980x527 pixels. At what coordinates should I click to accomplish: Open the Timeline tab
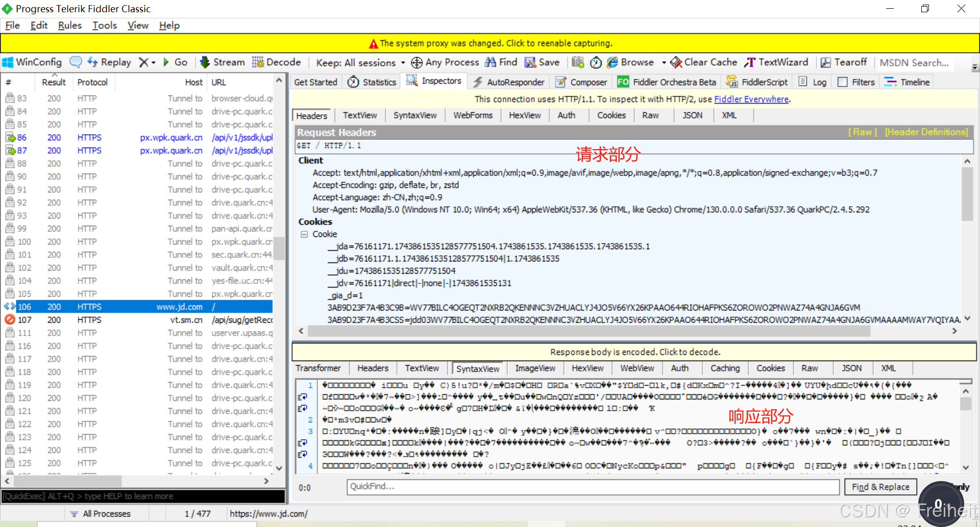907,82
